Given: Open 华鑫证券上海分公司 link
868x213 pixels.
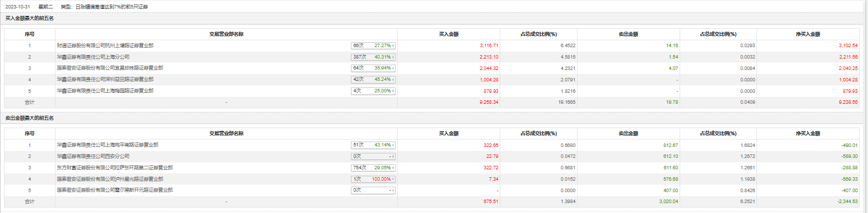Looking at the screenshot, I should pyautogui.click(x=93, y=57).
